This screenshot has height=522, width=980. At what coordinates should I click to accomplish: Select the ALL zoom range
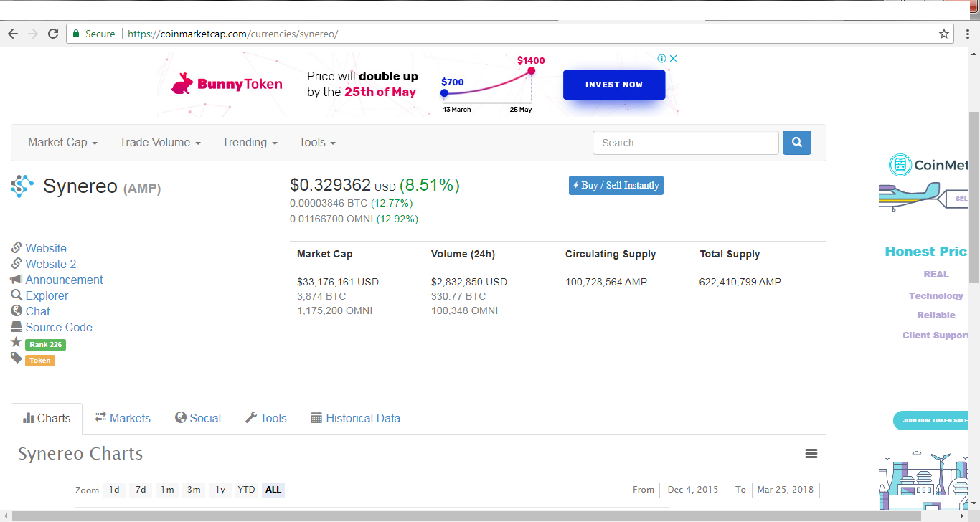[273, 490]
